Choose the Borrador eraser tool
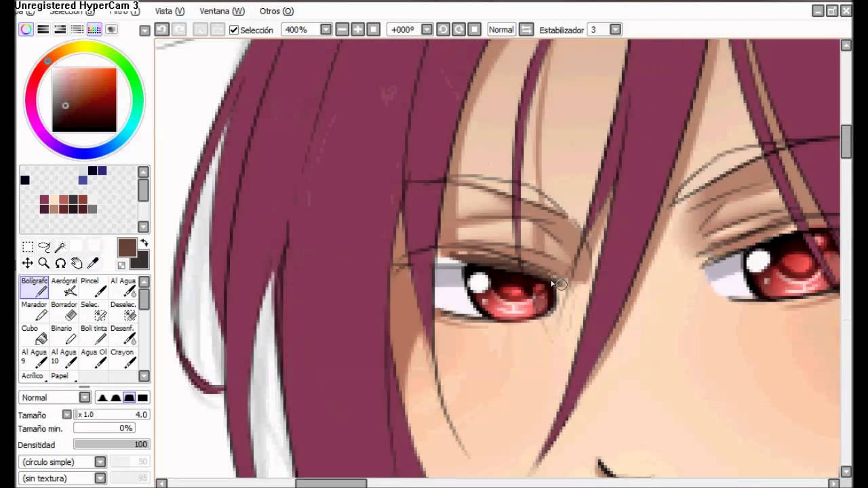The width and height of the screenshot is (868, 488). [x=64, y=311]
